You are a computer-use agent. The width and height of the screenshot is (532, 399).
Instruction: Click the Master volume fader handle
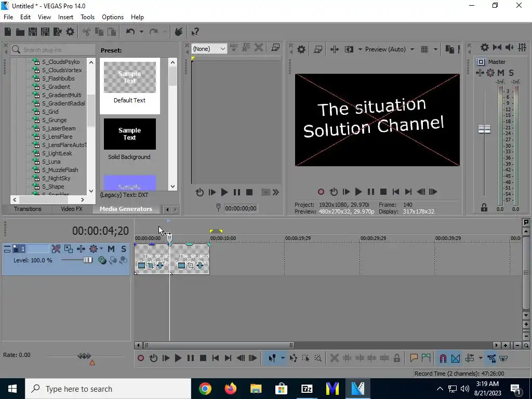[x=484, y=129]
